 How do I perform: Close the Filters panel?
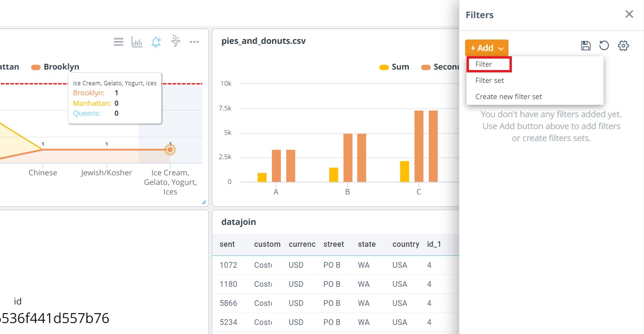[x=629, y=14]
